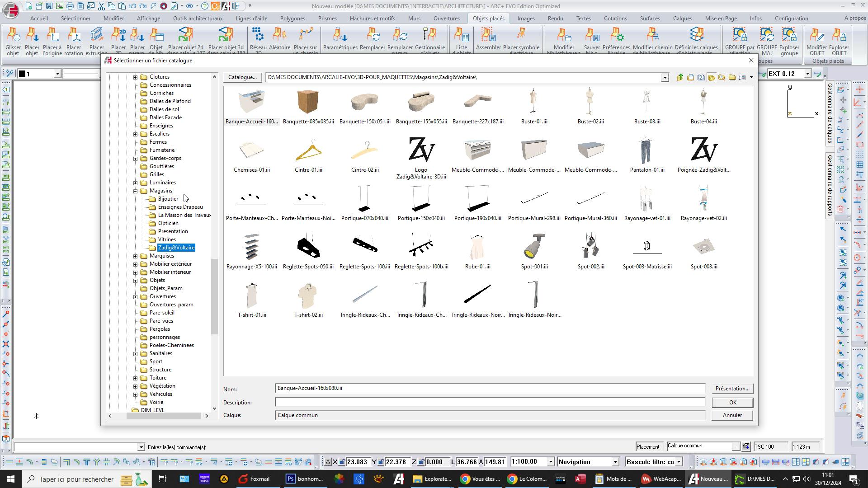
Task: Select the Aléatoire placement tool
Action: [279, 36]
